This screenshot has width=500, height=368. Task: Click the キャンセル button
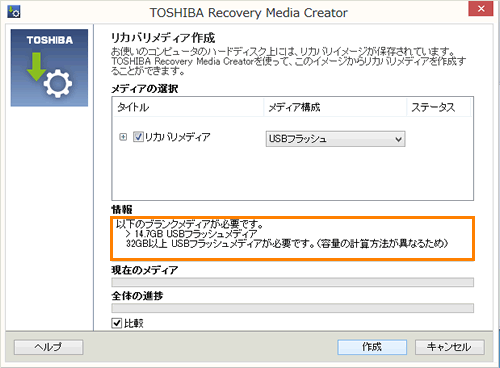coord(450,347)
